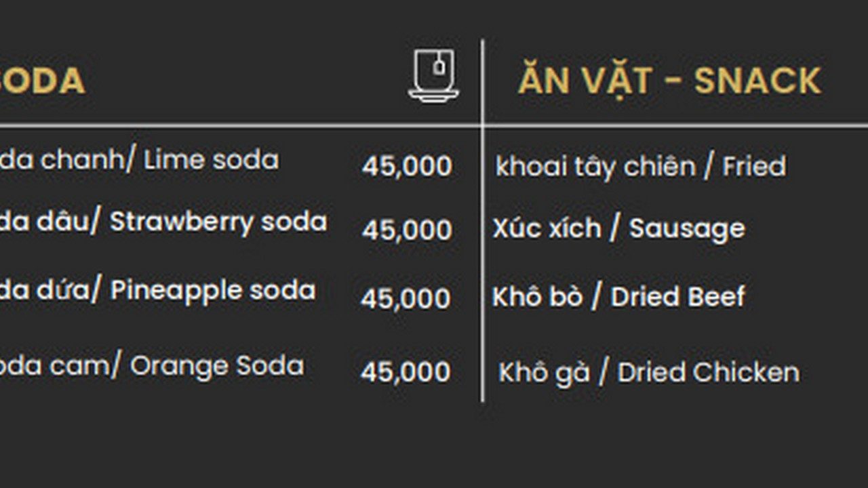Select the Strawberry soda item
Image resolution: width=868 pixels, height=488 pixels.
tap(163, 222)
